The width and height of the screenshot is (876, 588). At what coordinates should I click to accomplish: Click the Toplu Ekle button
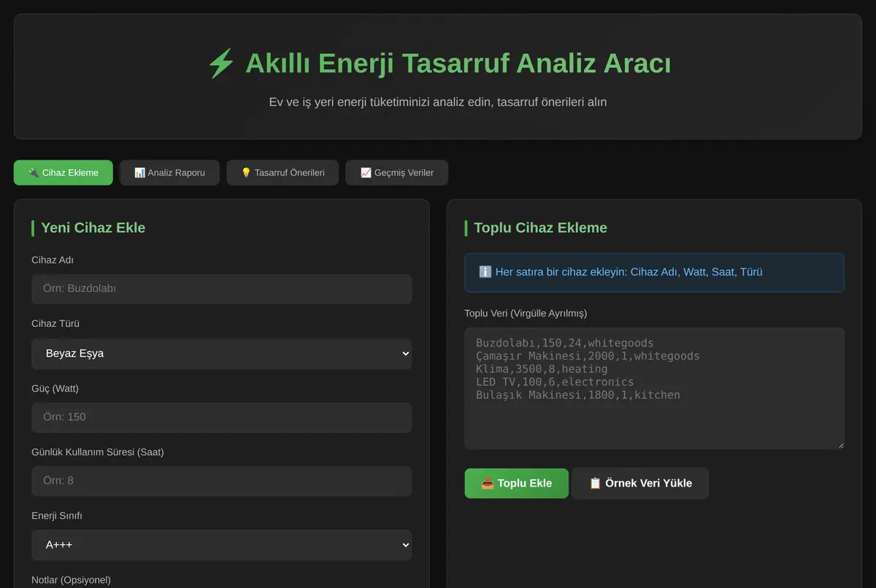517,484
